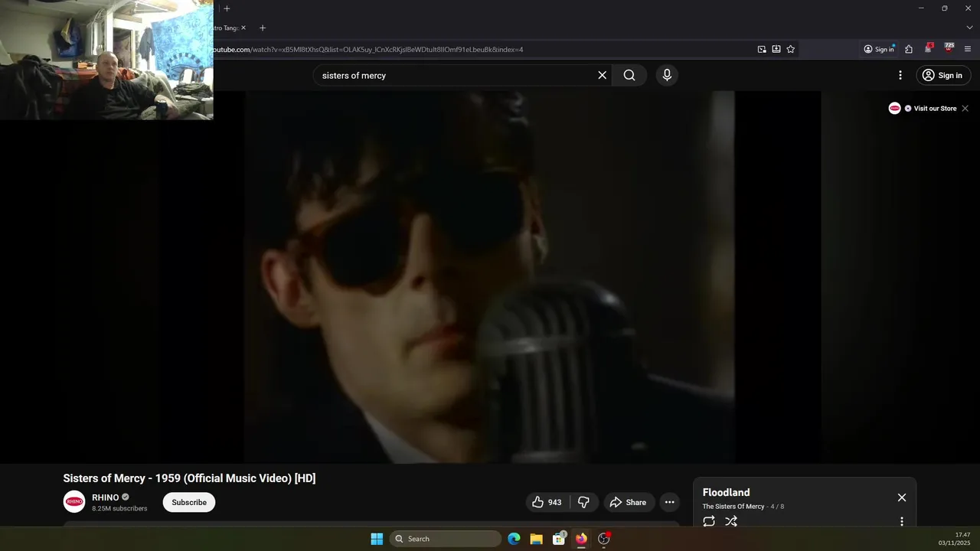Click the video player to pause

(x=490, y=277)
